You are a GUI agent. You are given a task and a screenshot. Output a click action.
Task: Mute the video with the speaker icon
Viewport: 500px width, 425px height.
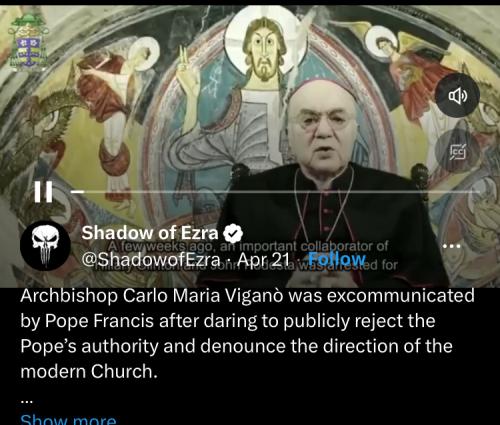(458, 96)
